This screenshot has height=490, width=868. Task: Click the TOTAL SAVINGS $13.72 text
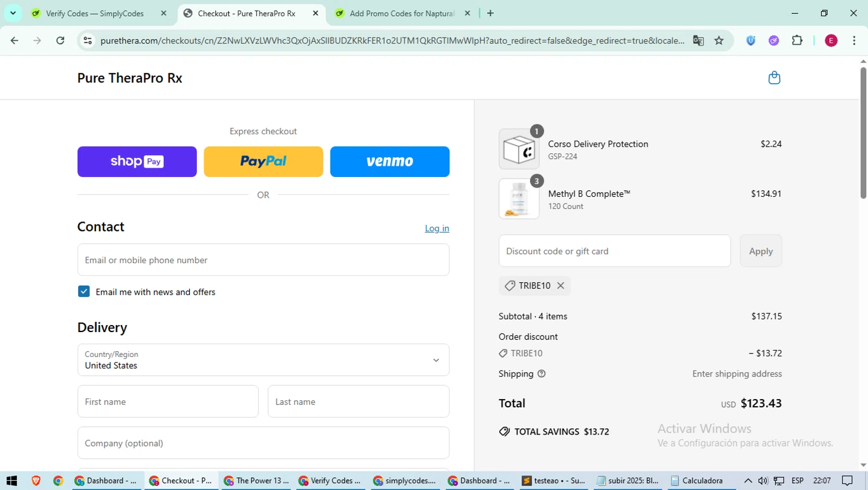point(562,432)
